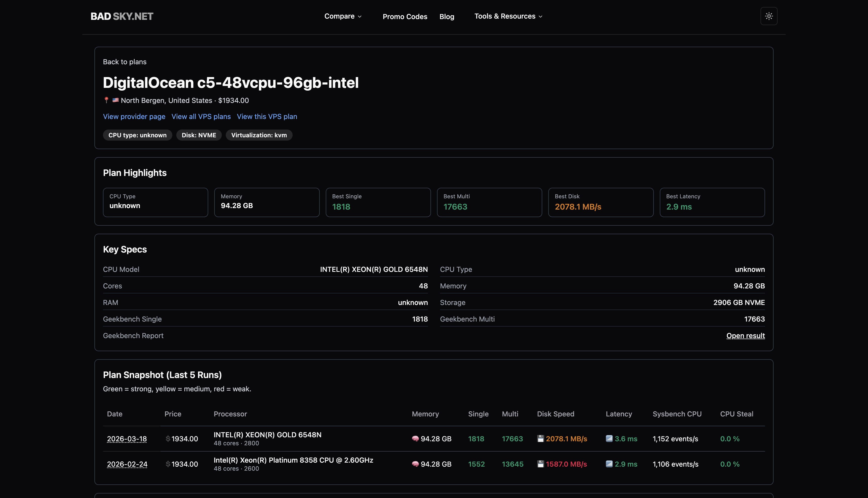
Task: Click the BAD SKY.NET logo
Action: click(x=122, y=16)
